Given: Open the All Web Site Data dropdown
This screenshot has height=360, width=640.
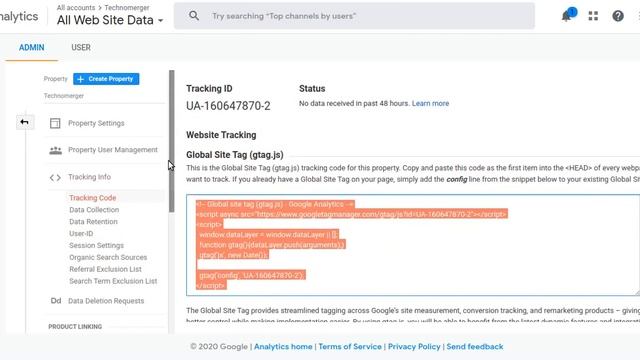Looking at the screenshot, I should pos(110,20).
